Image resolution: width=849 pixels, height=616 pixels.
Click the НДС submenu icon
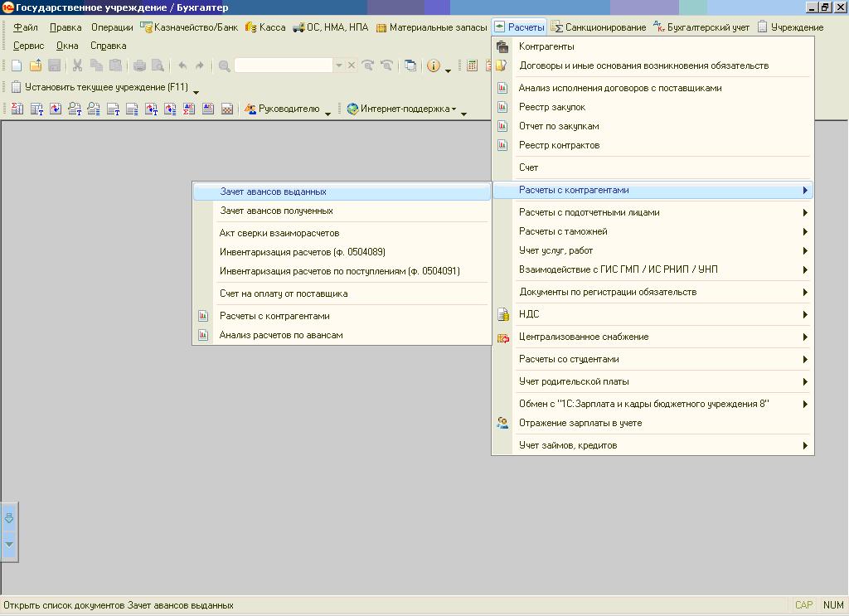tap(502, 314)
